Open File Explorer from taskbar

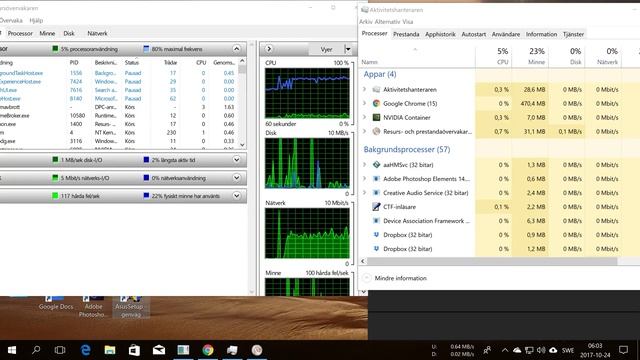click(110, 350)
